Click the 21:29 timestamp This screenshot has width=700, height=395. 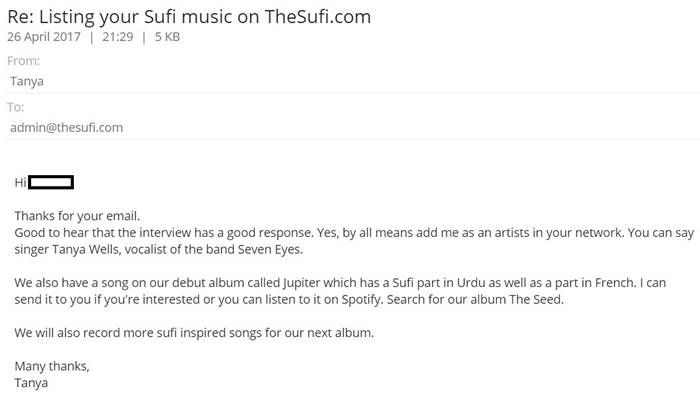(x=117, y=37)
